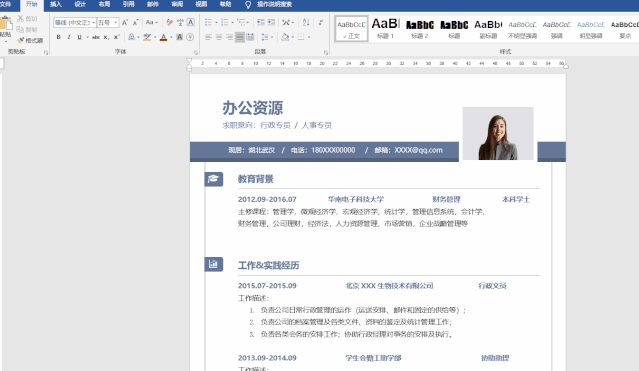Image resolution: width=639 pixels, height=371 pixels.
Task: Align text left
Action: (x=208, y=37)
